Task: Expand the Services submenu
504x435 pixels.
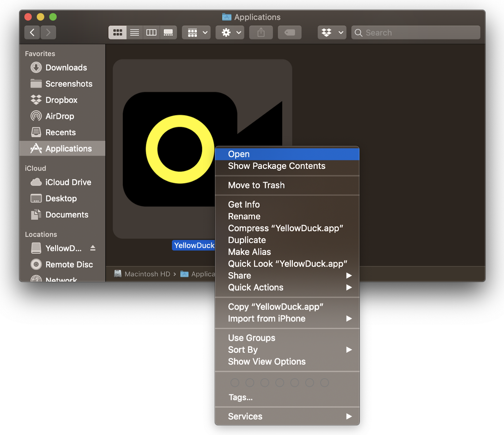Action: point(287,417)
